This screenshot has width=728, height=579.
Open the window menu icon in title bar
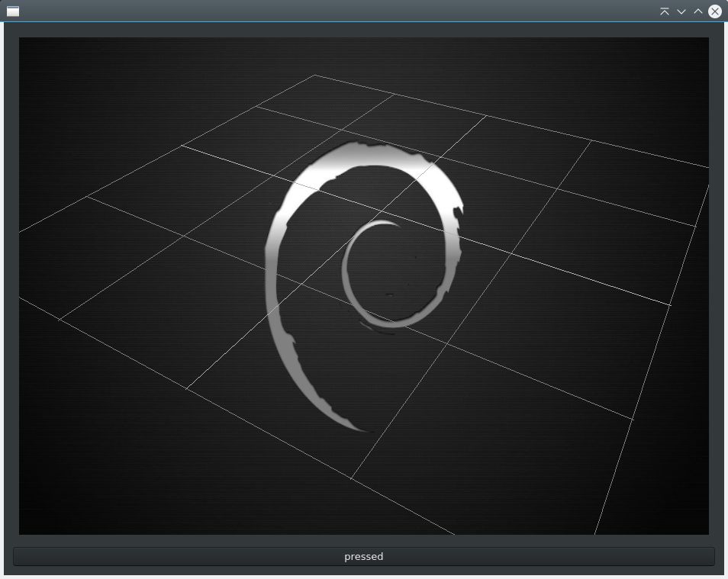(x=13, y=11)
